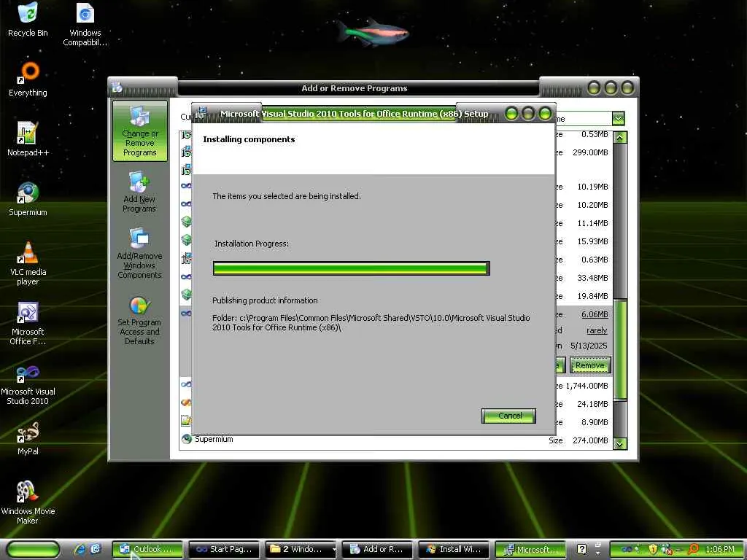
Task: Click orange magnifier tray icon
Action: (x=693, y=549)
